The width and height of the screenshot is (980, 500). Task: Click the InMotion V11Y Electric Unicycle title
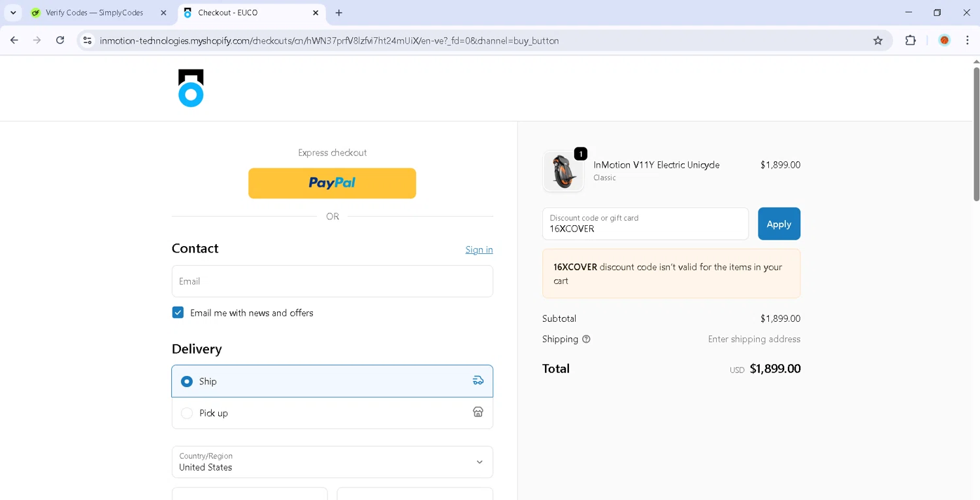(x=657, y=165)
